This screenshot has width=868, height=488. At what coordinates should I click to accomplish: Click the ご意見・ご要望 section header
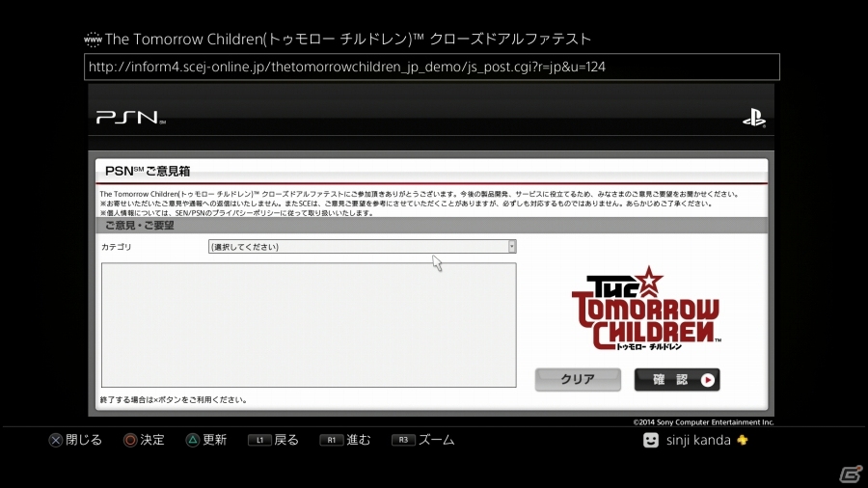tap(140, 225)
